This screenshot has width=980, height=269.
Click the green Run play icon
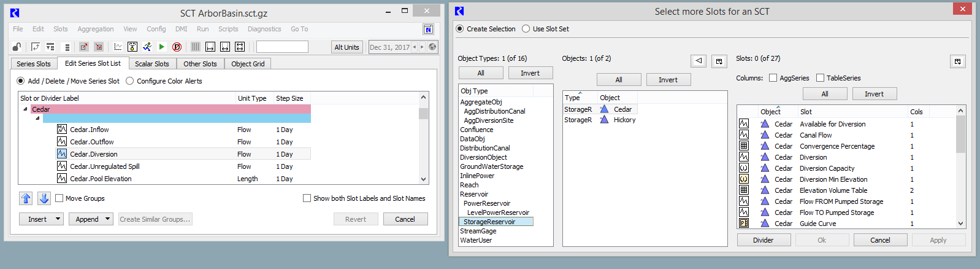tap(162, 47)
